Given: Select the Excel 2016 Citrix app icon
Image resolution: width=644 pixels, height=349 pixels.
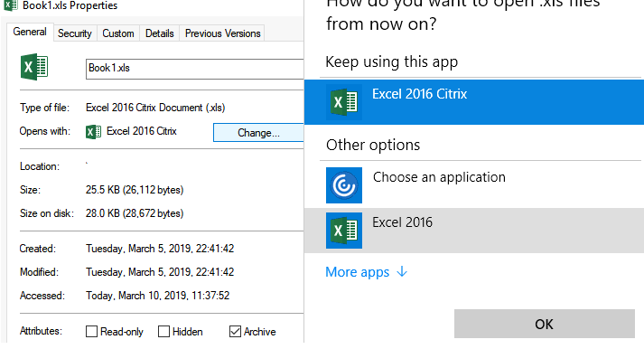Looking at the screenshot, I should 344,102.
